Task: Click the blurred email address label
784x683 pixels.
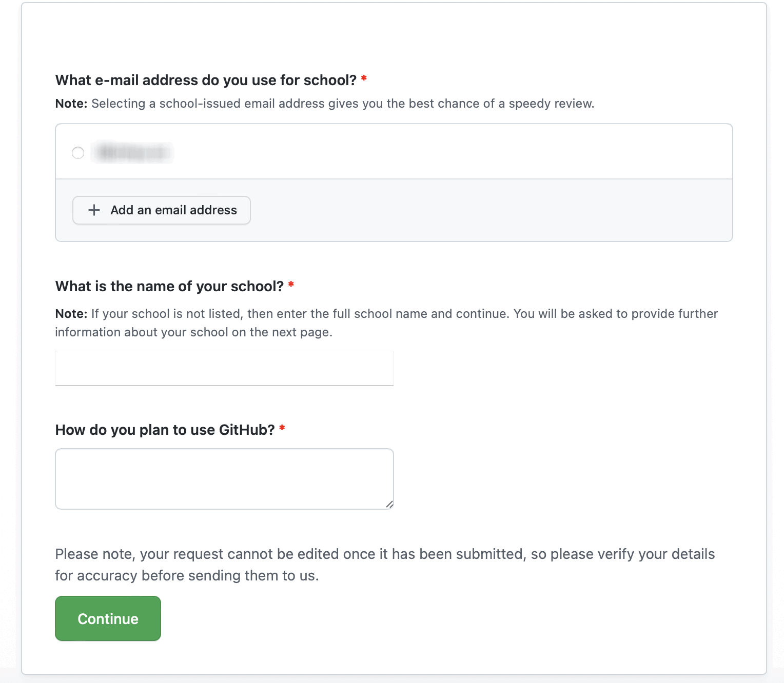Action: (x=132, y=153)
